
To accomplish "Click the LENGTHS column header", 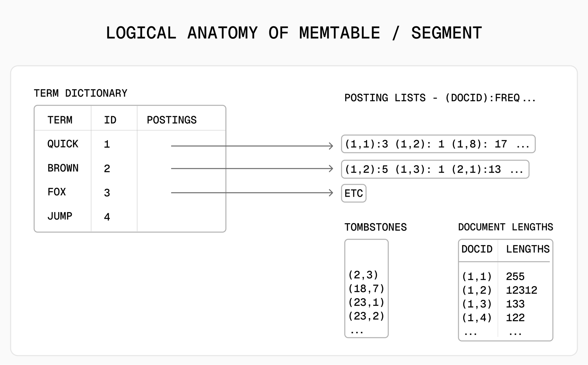I will (x=528, y=249).
